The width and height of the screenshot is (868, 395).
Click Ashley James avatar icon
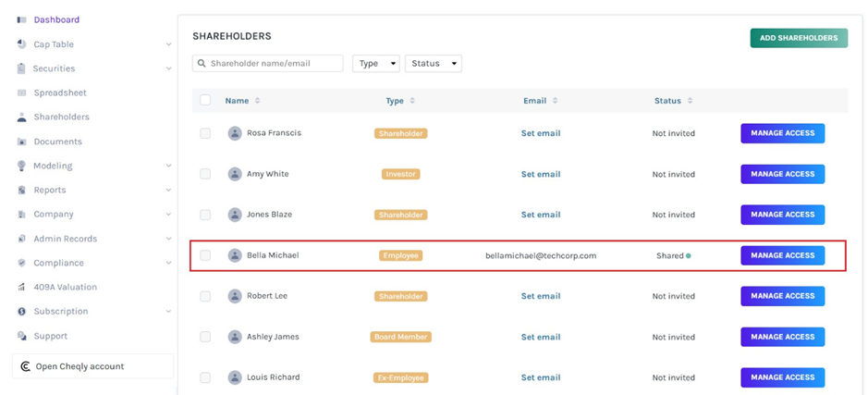tap(235, 337)
